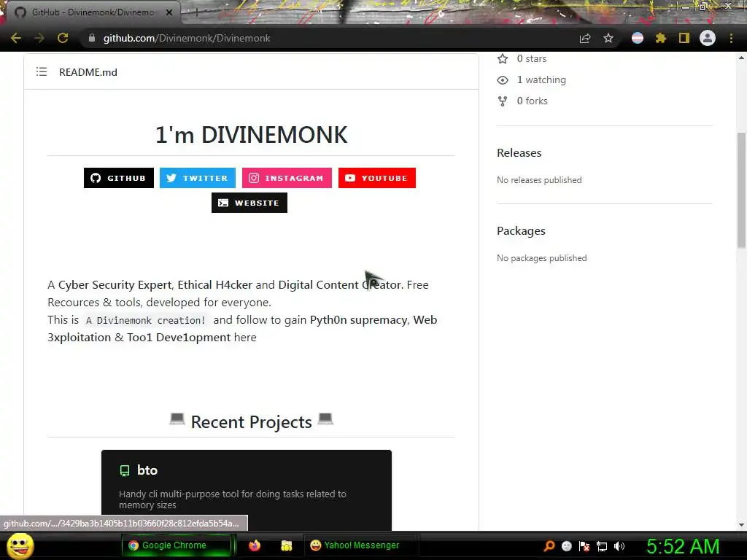Screen dimensions: 747x560
Task: Click the lock icon in the address bar
Action: 92,38
